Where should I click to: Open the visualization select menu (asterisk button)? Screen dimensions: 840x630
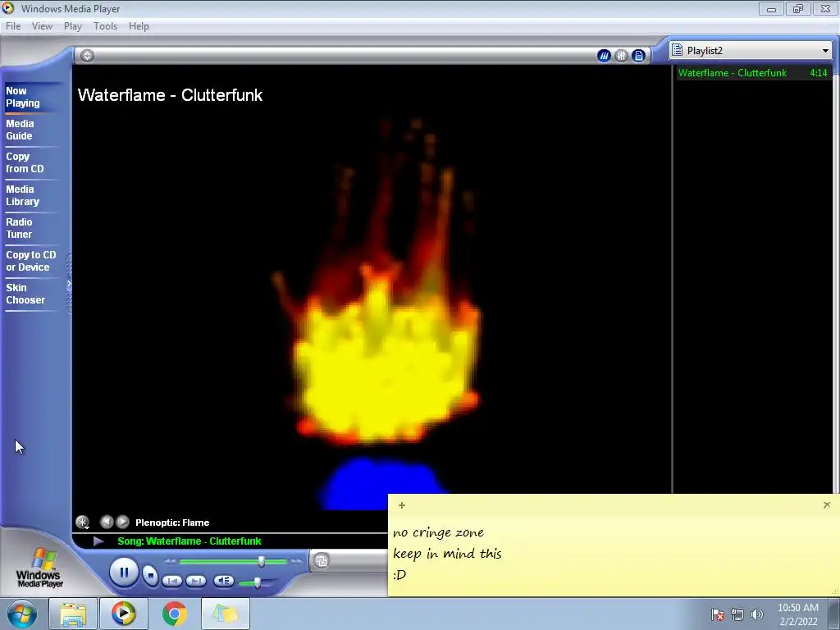(83, 523)
